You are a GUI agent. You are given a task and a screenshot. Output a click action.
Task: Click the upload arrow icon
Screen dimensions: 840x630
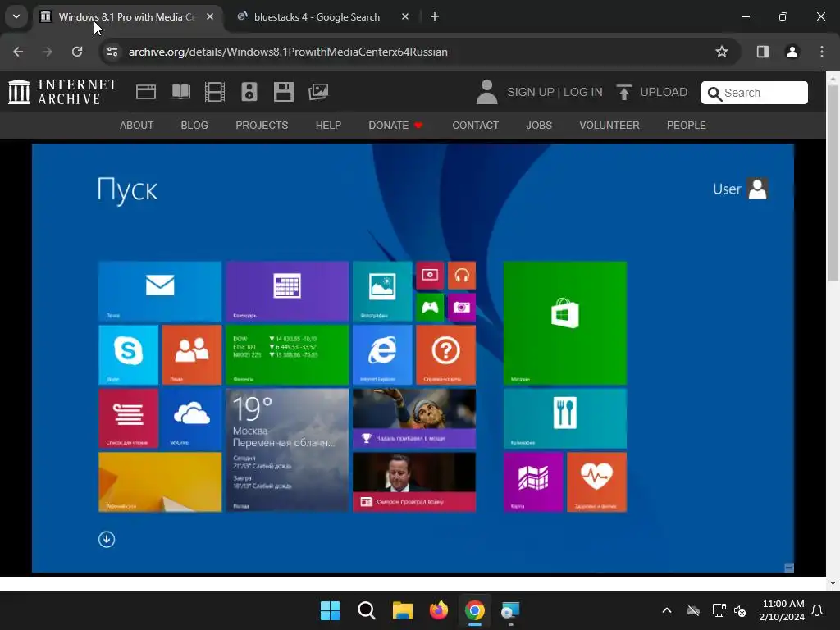(x=623, y=92)
